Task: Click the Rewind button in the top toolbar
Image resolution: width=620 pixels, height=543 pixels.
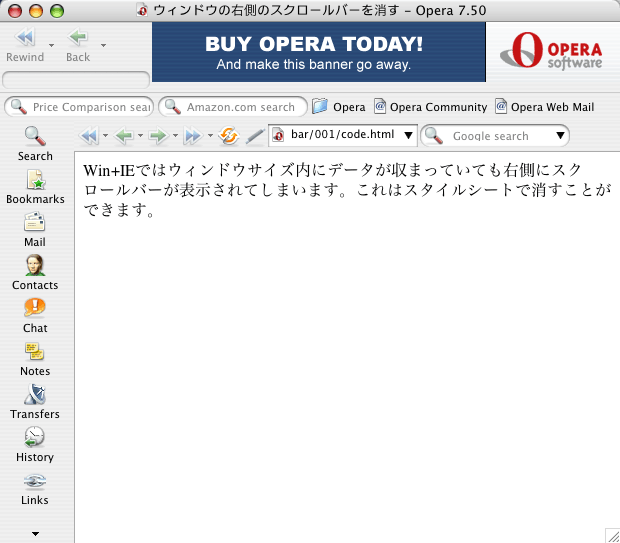Action: click(x=25, y=45)
